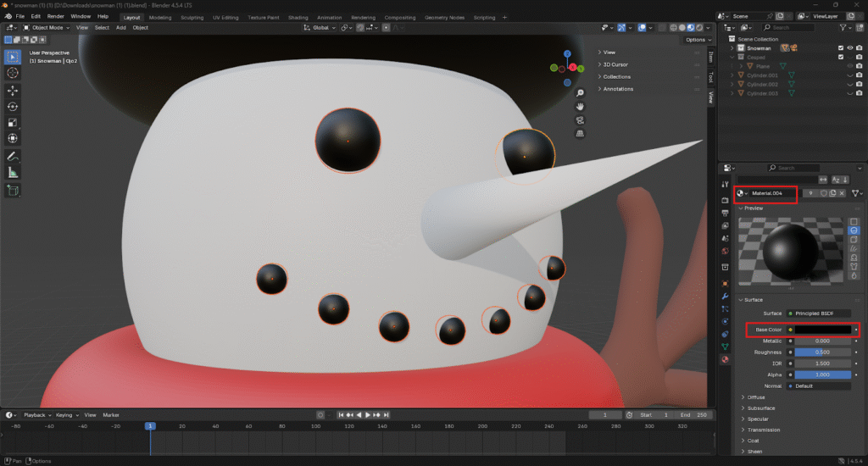Expand the Subsurface material section
The image size is (868, 466).
tap(761, 408)
